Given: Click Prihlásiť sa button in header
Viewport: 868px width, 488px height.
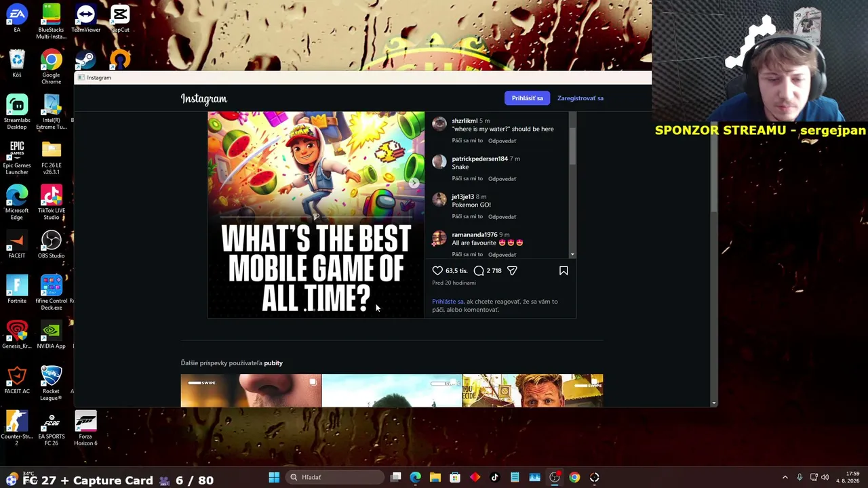Looking at the screenshot, I should click(527, 98).
